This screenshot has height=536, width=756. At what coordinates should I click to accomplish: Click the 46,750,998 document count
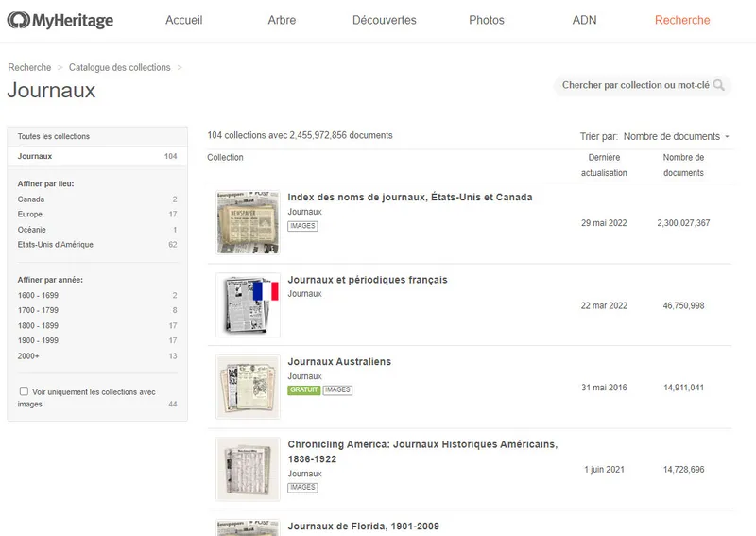pos(683,305)
